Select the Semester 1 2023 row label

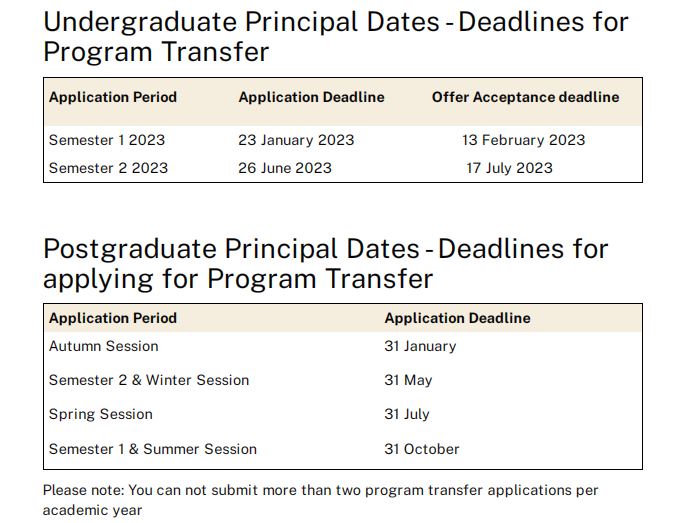click(107, 140)
